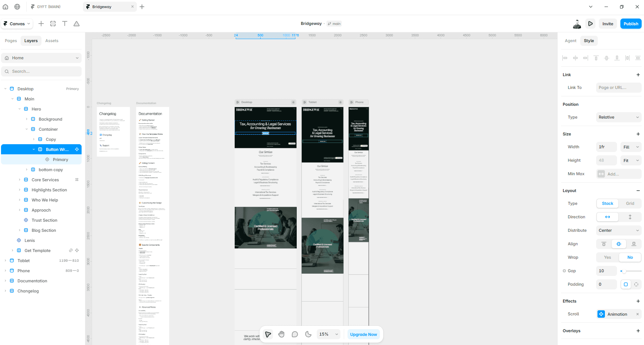Collapse the Layout section

(x=638, y=191)
